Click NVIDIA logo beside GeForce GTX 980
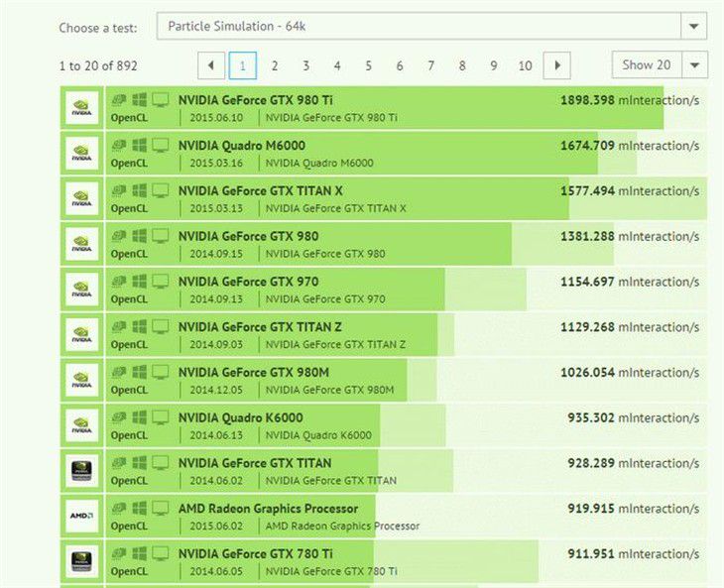Viewport: 724px width, 588px height. pos(81,244)
